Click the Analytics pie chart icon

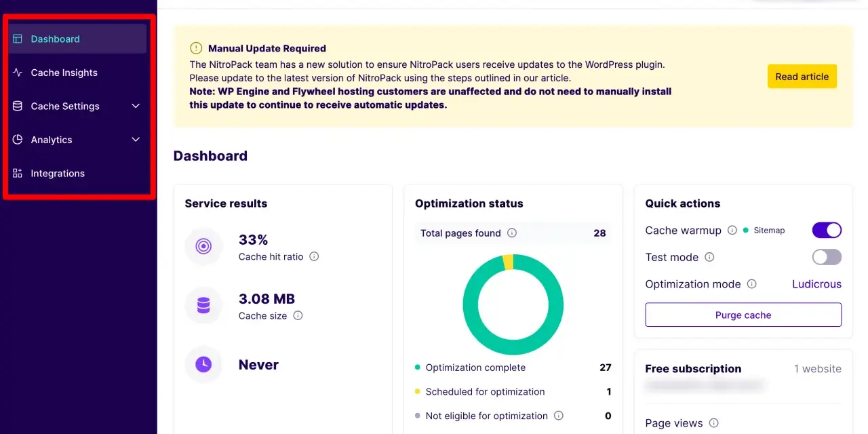tap(18, 140)
